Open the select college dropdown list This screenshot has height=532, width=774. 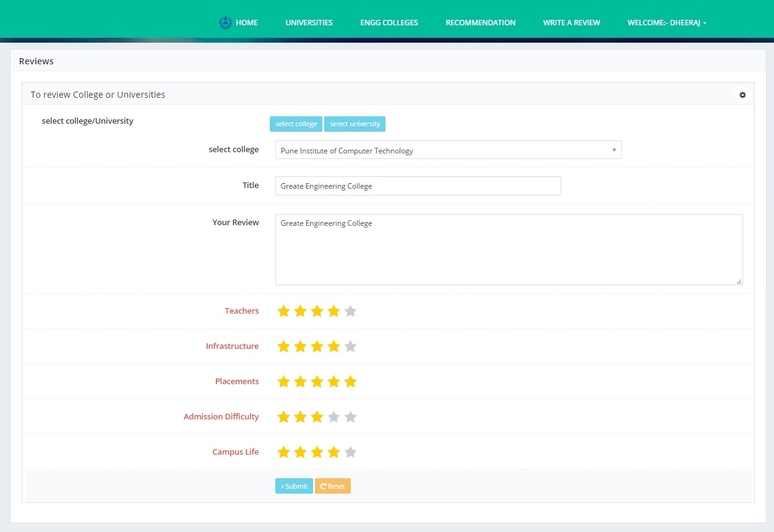(448, 150)
